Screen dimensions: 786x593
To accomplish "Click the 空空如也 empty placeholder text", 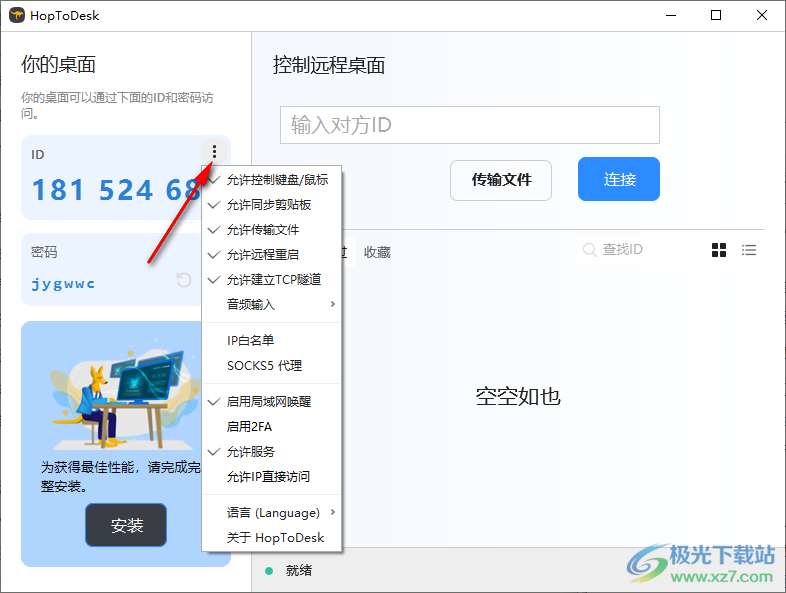I will click(x=518, y=397).
